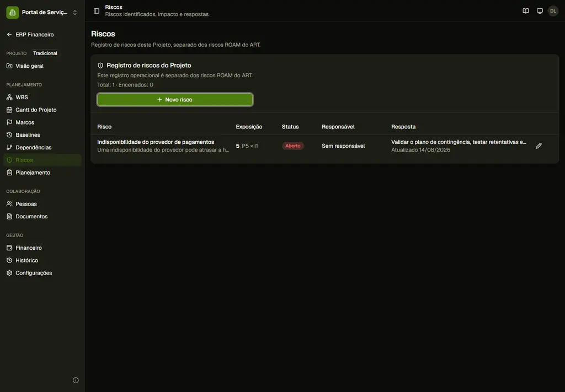Click the monitor display icon in header
565x392 pixels.
540,11
